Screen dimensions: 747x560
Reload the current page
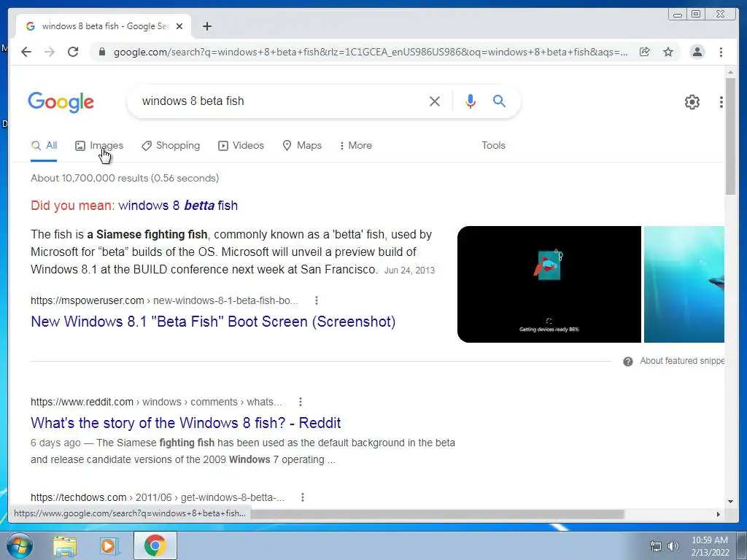click(73, 52)
